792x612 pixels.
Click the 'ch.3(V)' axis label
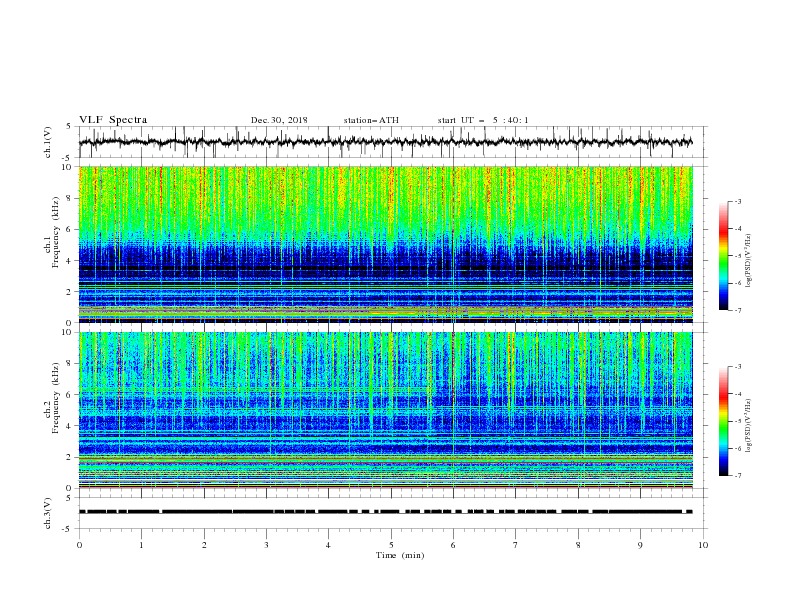48,513
